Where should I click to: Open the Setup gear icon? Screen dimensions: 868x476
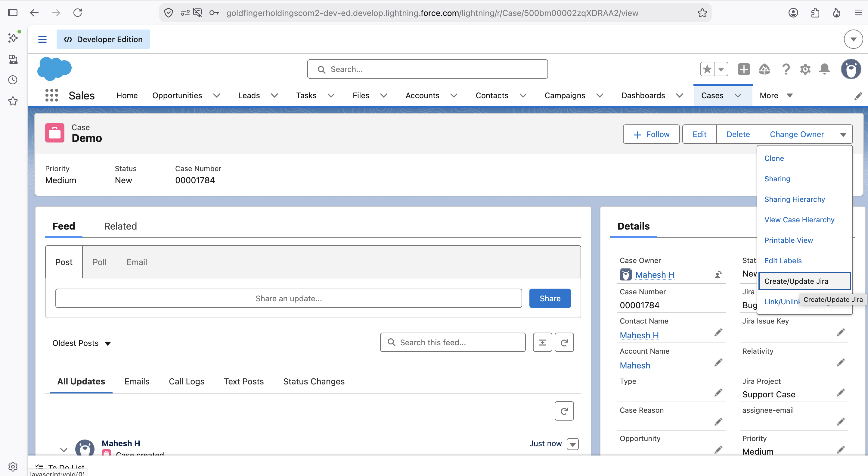point(805,69)
